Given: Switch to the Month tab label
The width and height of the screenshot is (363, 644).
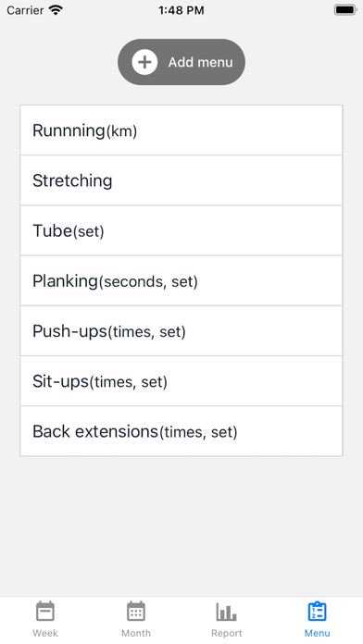Looking at the screenshot, I should point(136,633).
